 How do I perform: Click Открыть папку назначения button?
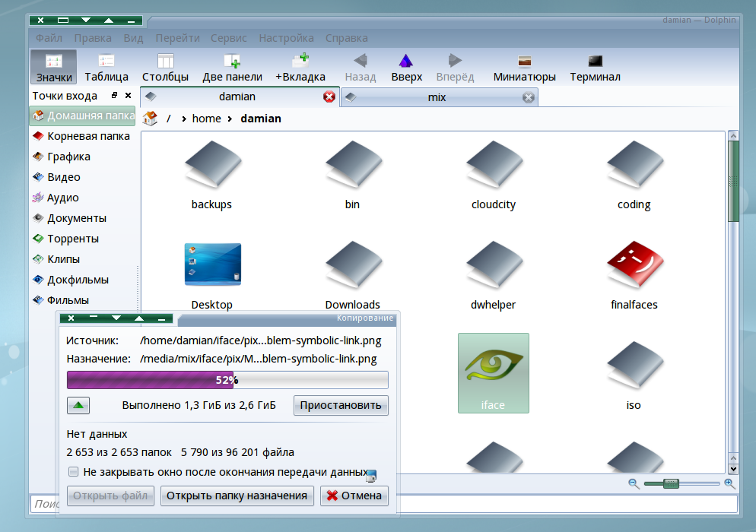tap(237, 496)
